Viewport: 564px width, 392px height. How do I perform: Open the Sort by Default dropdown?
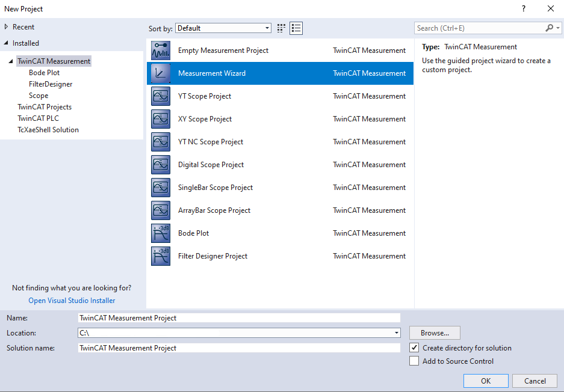pyautogui.click(x=223, y=28)
